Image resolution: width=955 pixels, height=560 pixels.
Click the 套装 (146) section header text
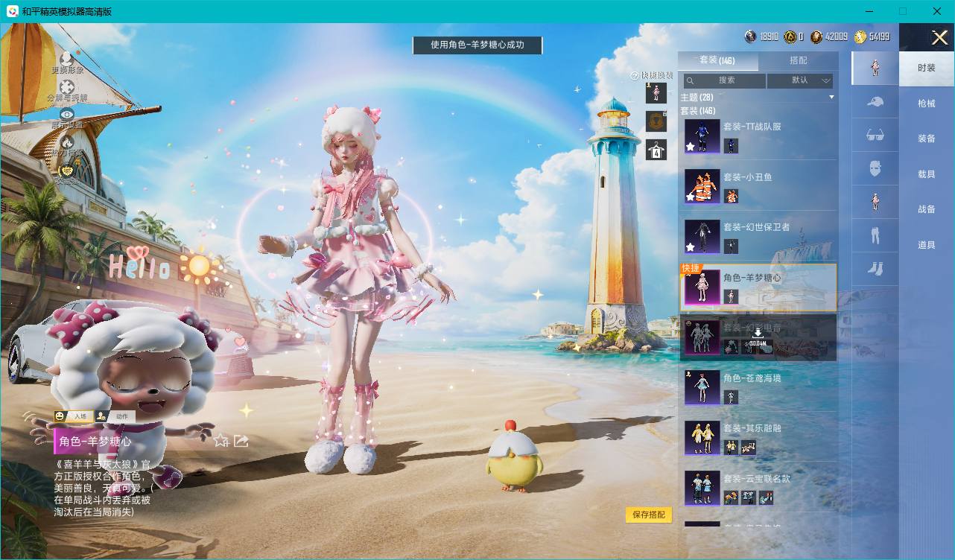697,111
